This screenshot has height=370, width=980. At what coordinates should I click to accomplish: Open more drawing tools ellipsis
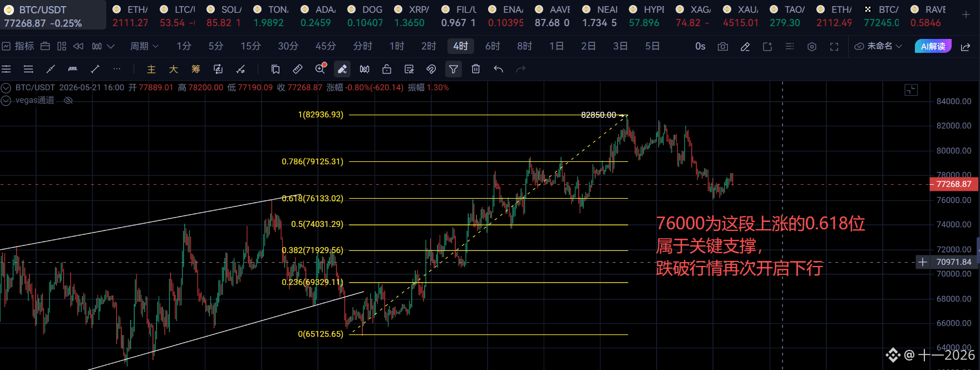[x=116, y=69]
